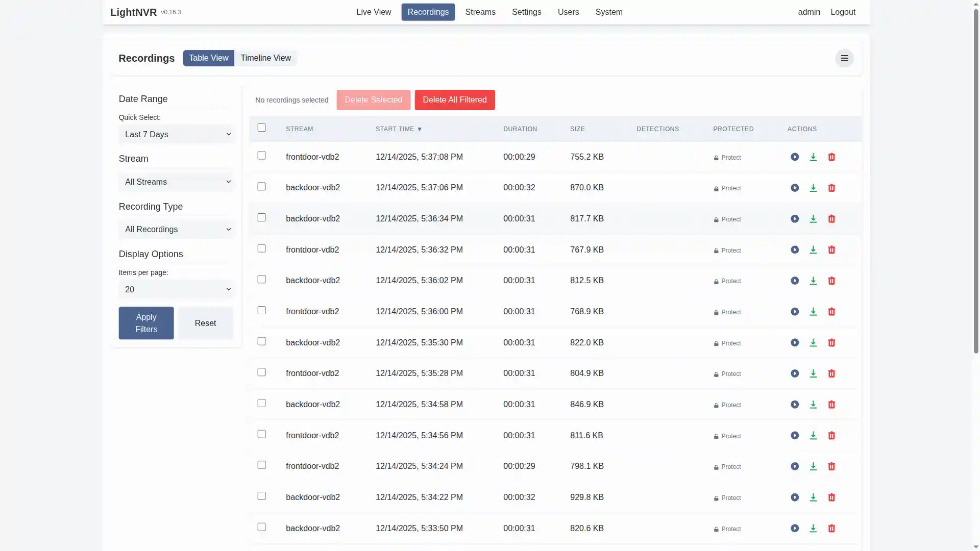Download the 5:37:06 PM backdoor-vdb2 recording

coord(813,188)
